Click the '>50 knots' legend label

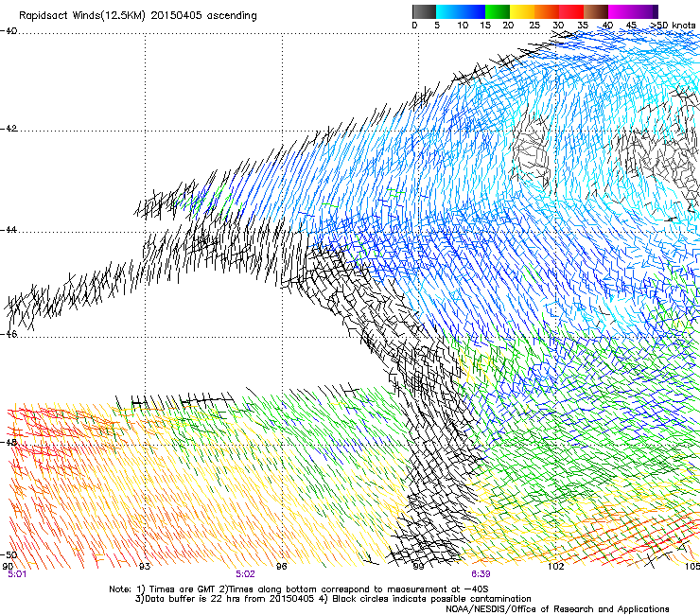click(673, 26)
